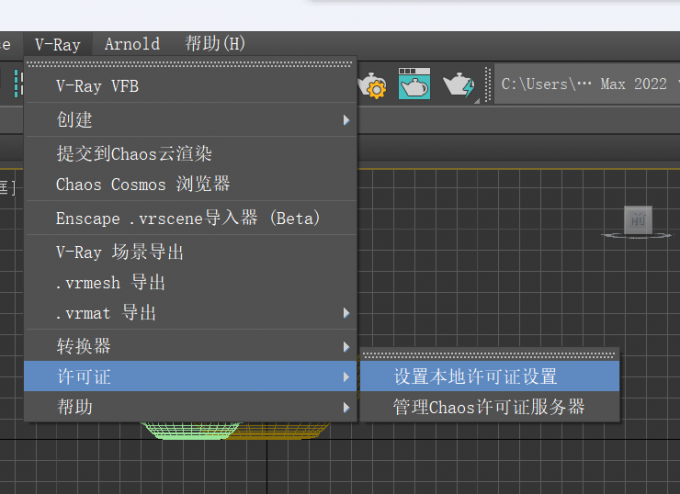Viewport: 680px width, 494px height.
Task: Expand the 转换器 submenu
Action: click(x=190, y=347)
